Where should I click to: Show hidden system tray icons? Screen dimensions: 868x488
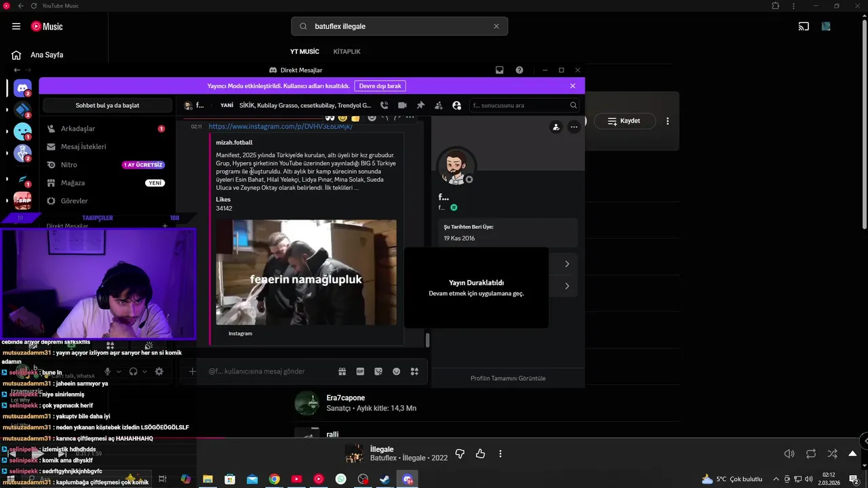776,479
